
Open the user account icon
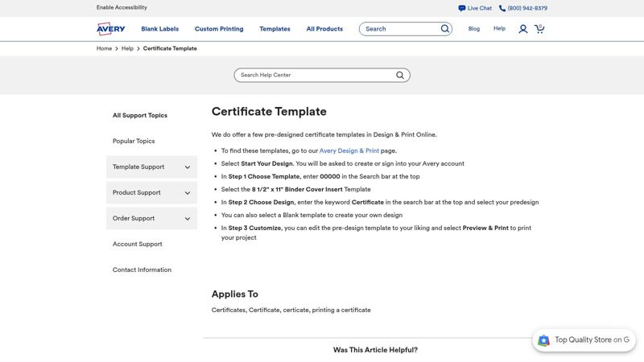coord(523,29)
